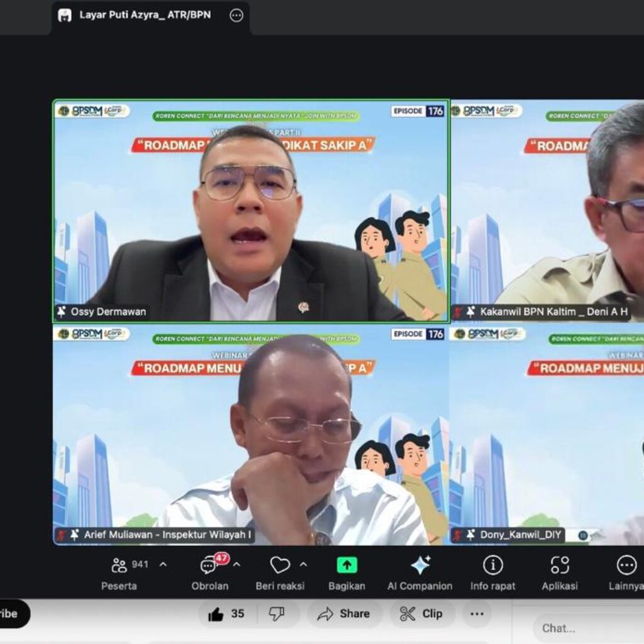Select Arief Muliawan video tile
This screenshot has width=644, height=644.
251,435
